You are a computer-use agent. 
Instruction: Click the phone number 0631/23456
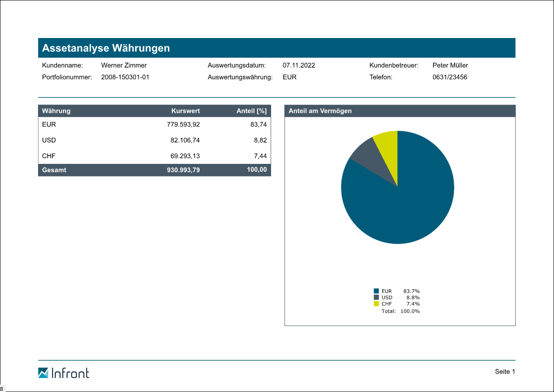coord(449,77)
